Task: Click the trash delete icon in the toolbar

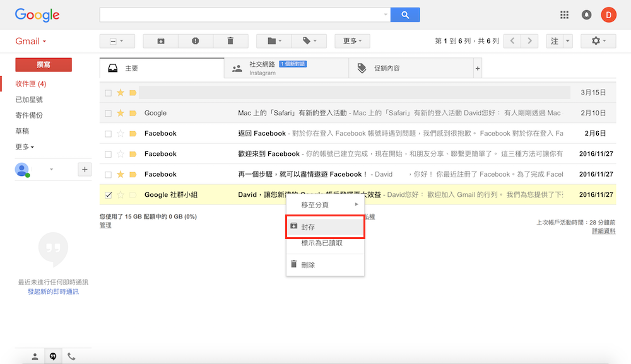Action: point(230,41)
